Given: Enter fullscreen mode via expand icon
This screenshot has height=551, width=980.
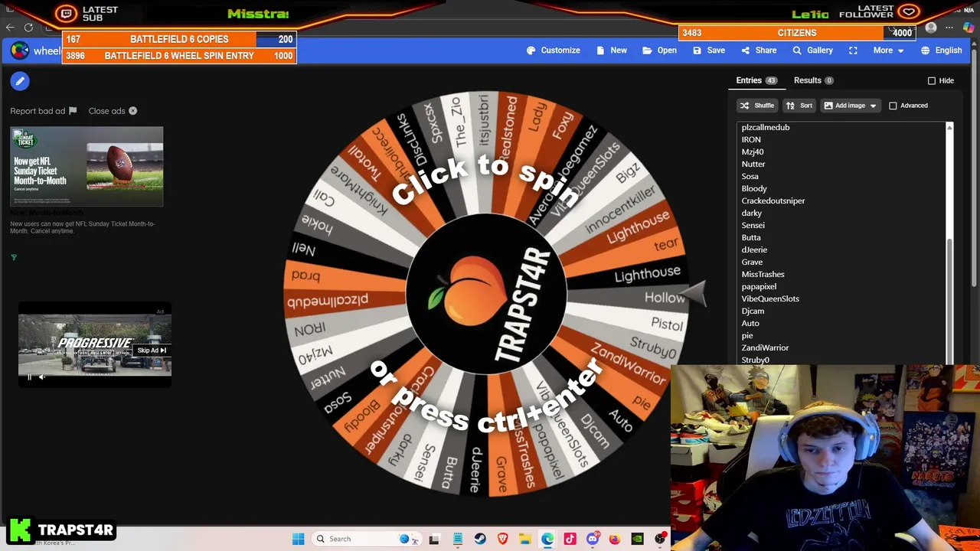Looking at the screenshot, I should [x=853, y=51].
